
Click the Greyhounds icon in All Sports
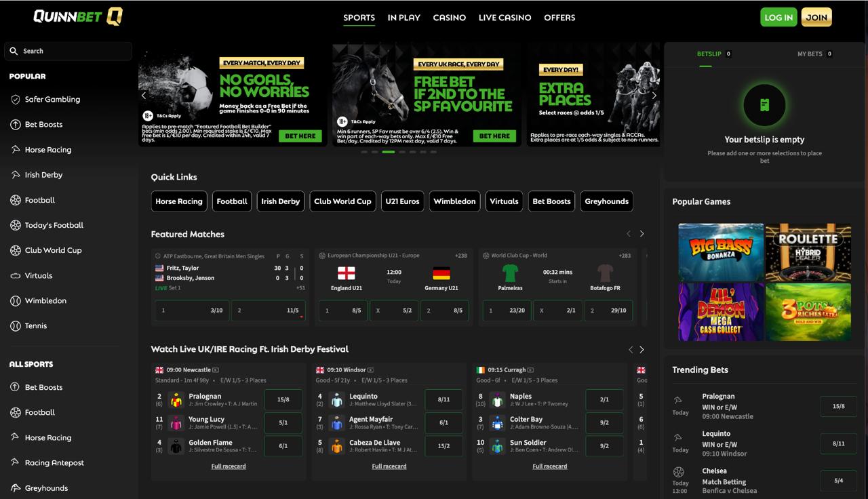pyautogui.click(x=16, y=488)
